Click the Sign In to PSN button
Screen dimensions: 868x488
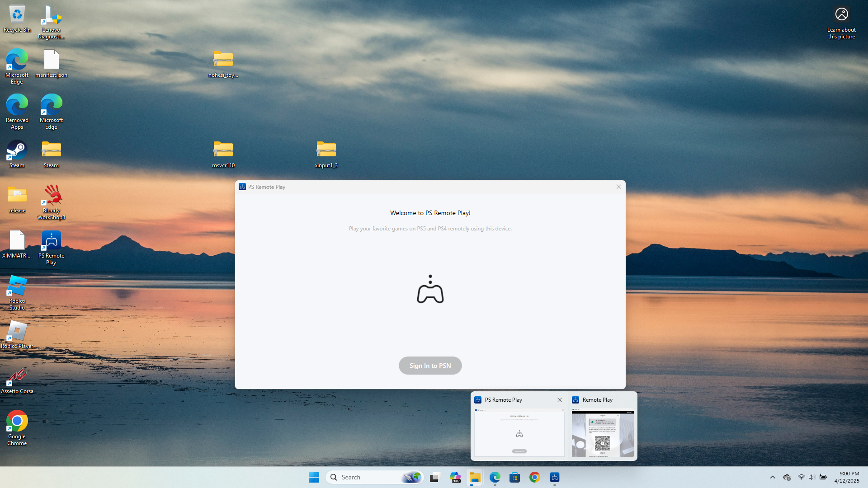click(x=430, y=366)
